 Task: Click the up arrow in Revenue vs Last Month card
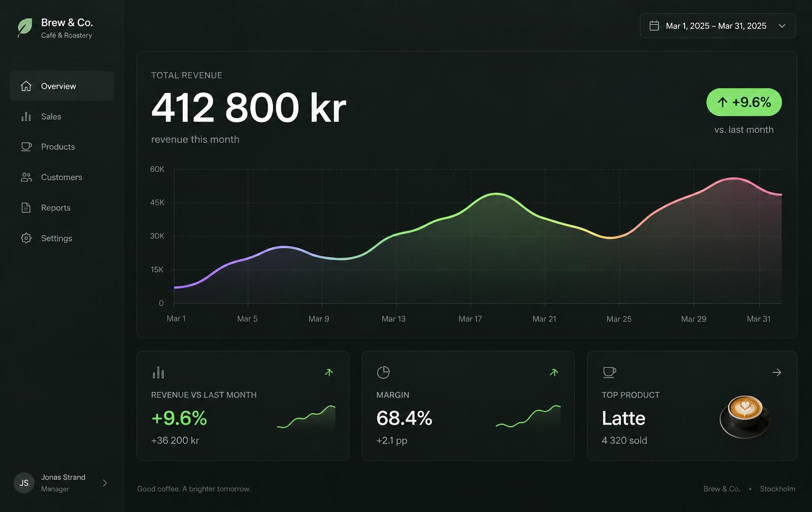[329, 372]
